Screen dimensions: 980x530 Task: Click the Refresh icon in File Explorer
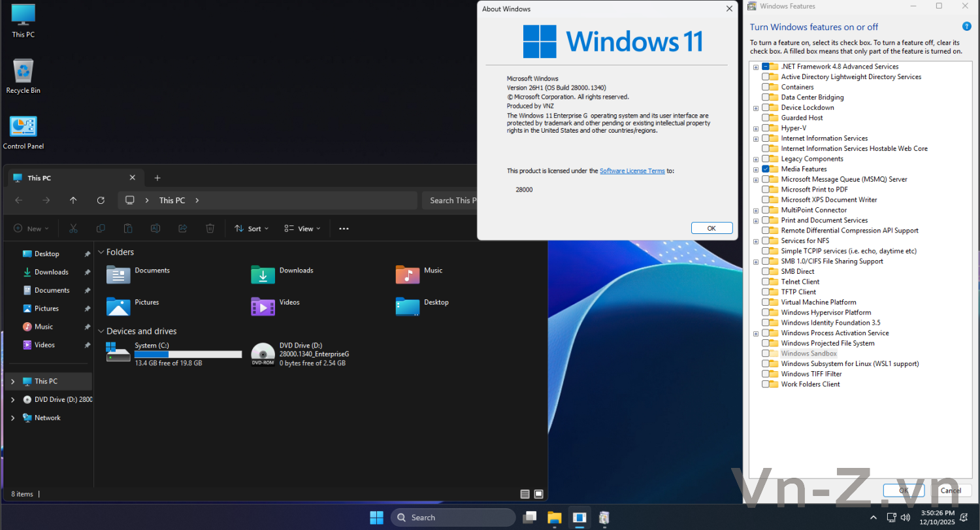101,201
